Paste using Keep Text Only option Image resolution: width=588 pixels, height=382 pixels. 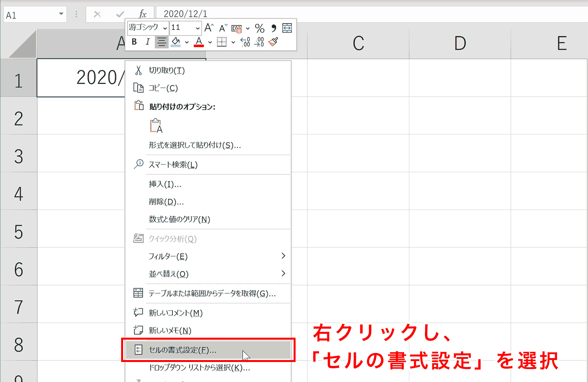pyautogui.click(x=156, y=126)
